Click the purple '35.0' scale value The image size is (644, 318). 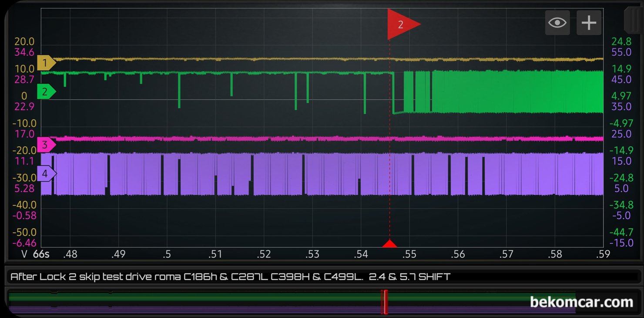[x=621, y=107]
